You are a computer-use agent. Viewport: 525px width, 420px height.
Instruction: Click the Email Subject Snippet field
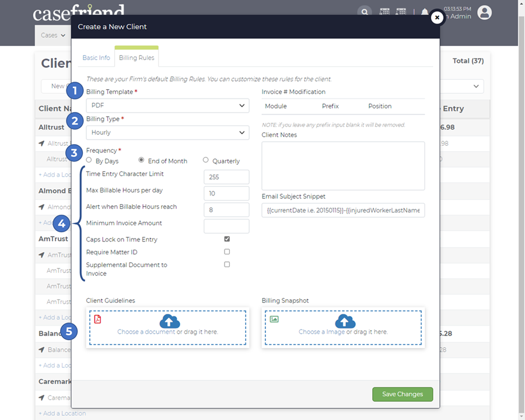click(x=343, y=211)
